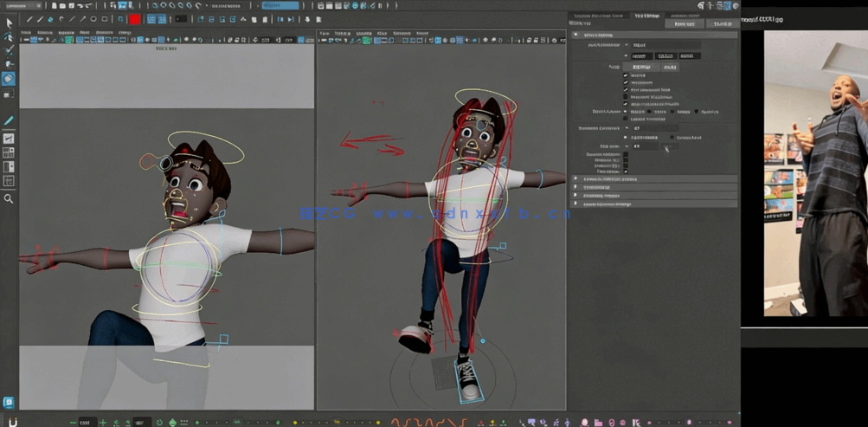Activate the highlighted blue tool in left toolbox
The height and width of the screenshot is (427, 868).
(9, 79)
